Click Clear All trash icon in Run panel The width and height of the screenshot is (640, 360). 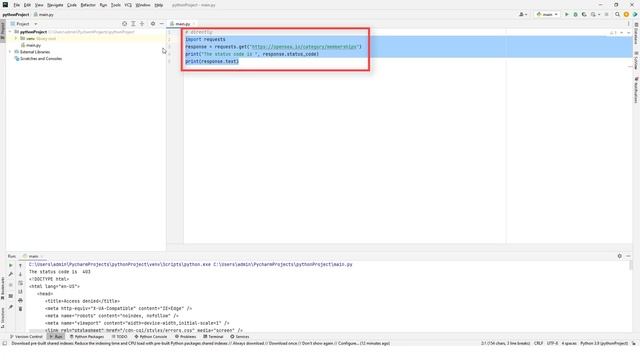click(20, 309)
